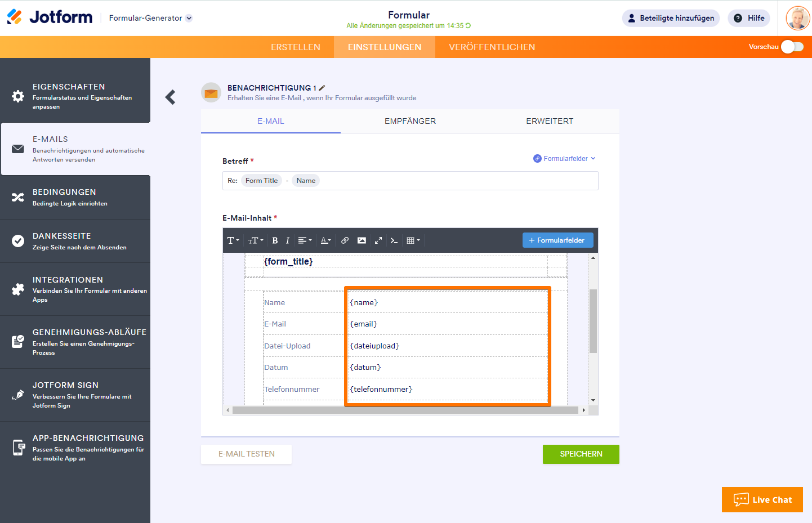Click the Bedingungen shuffle icon

pyautogui.click(x=18, y=197)
